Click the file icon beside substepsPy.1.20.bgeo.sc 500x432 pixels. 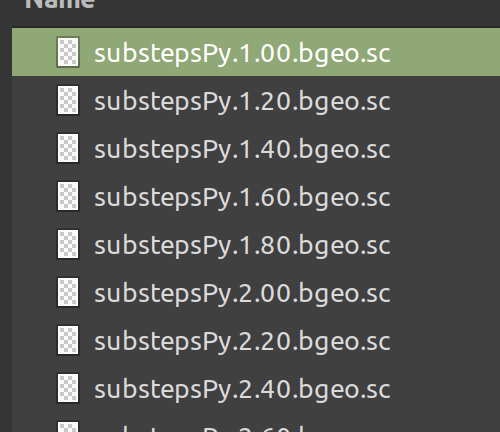(68, 100)
